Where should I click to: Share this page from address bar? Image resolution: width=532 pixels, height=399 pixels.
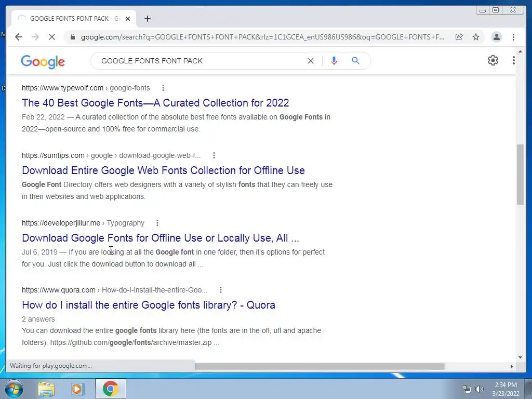tap(459, 37)
